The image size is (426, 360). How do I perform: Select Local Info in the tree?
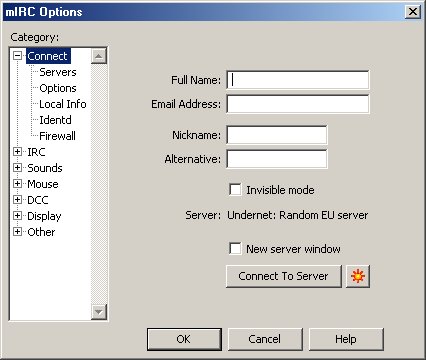pos(63,104)
